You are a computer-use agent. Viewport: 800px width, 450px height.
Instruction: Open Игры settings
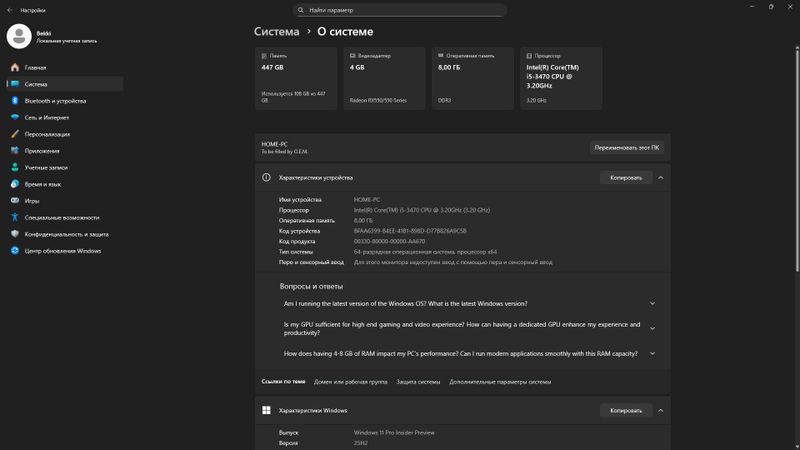(x=65, y=201)
